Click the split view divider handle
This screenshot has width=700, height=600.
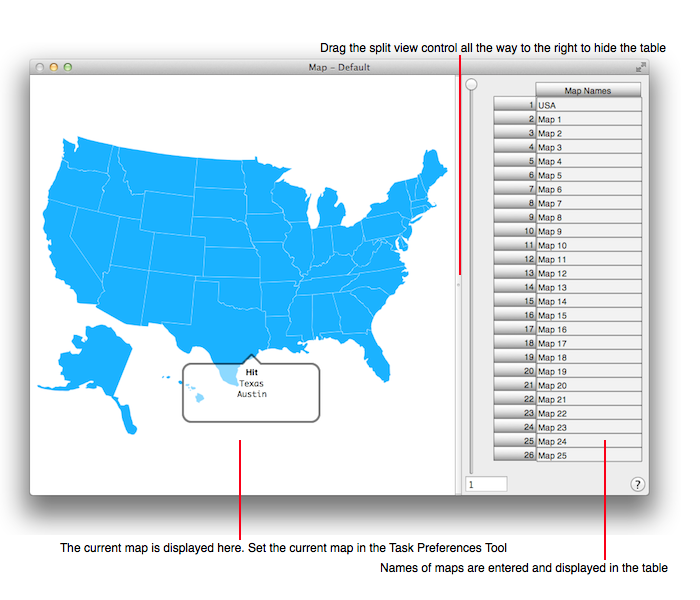click(x=458, y=284)
